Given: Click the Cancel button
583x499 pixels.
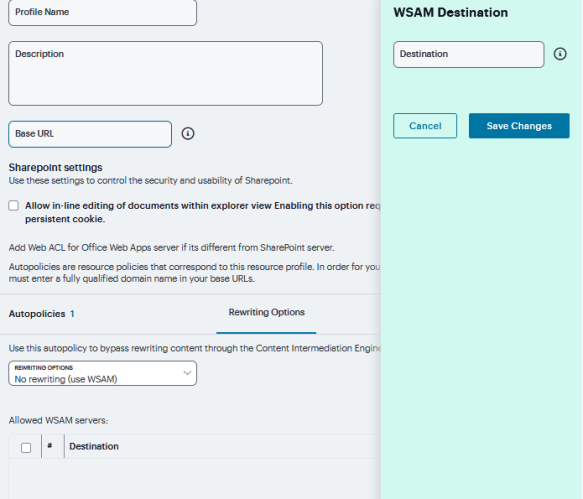Looking at the screenshot, I should [425, 126].
